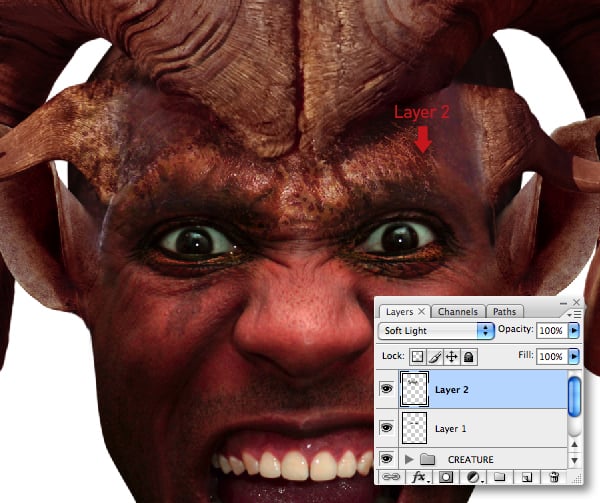Open the Opacity slider arrow

(574, 330)
